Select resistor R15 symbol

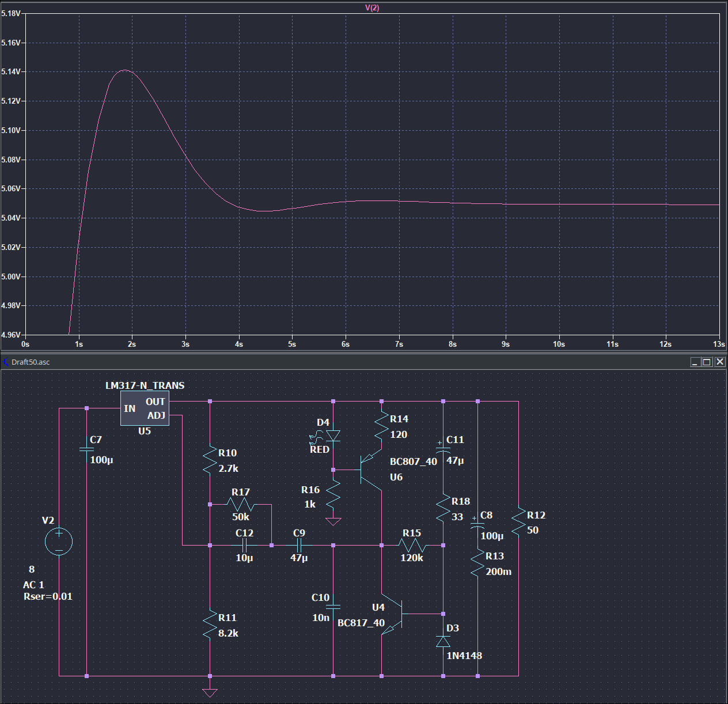(412, 545)
